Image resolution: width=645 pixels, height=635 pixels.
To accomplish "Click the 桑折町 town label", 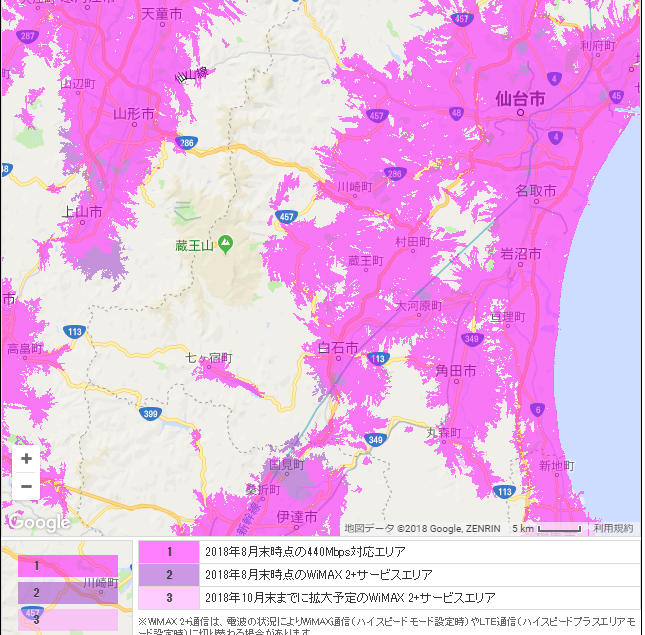I will pyautogui.click(x=263, y=490).
